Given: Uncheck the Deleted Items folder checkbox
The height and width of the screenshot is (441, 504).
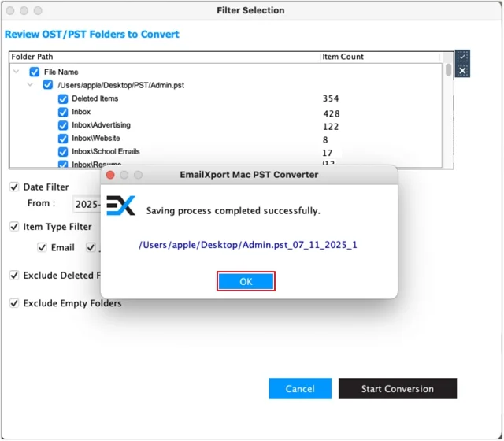Looking at the screenshot, I should [x=63, y=98].
